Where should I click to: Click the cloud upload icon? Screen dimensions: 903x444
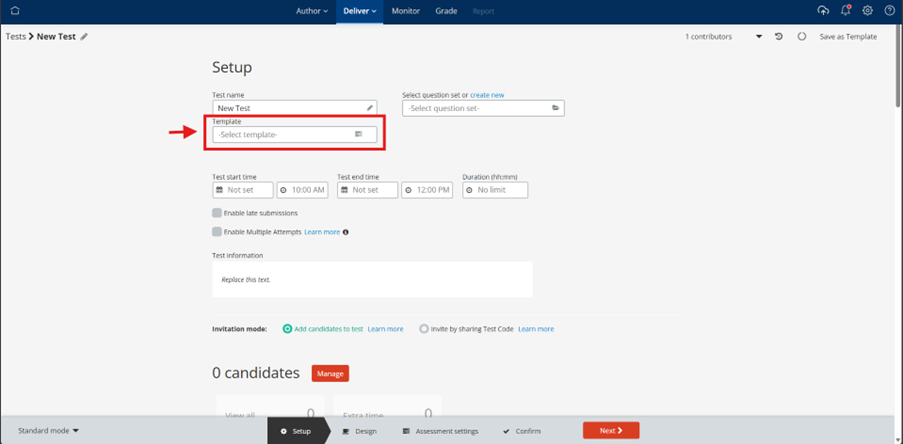coord(824,10)
